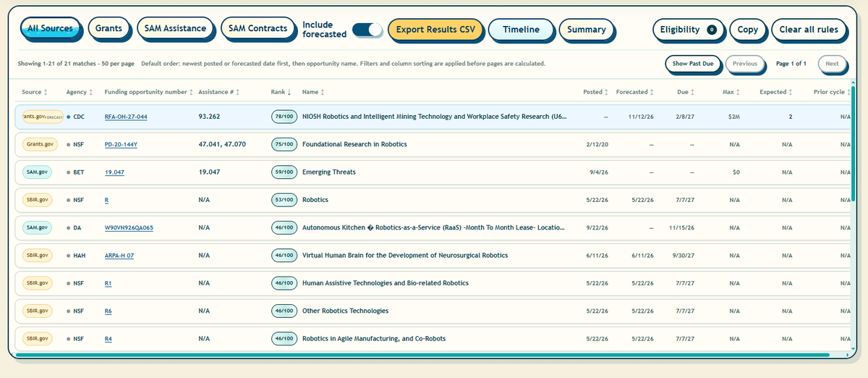Image resolution: width=868 pixels, height=378 pixels.
Task: Click the 2/8/27 due date
Action: 686,117
